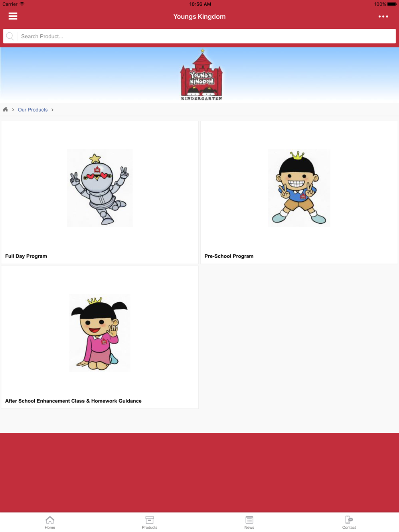Select the Full Day Program title
Screen dimensions: 399x532
pos(26,256)
